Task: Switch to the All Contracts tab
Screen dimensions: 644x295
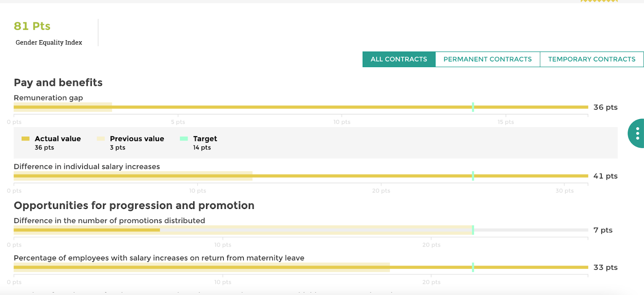Action: 398,59
